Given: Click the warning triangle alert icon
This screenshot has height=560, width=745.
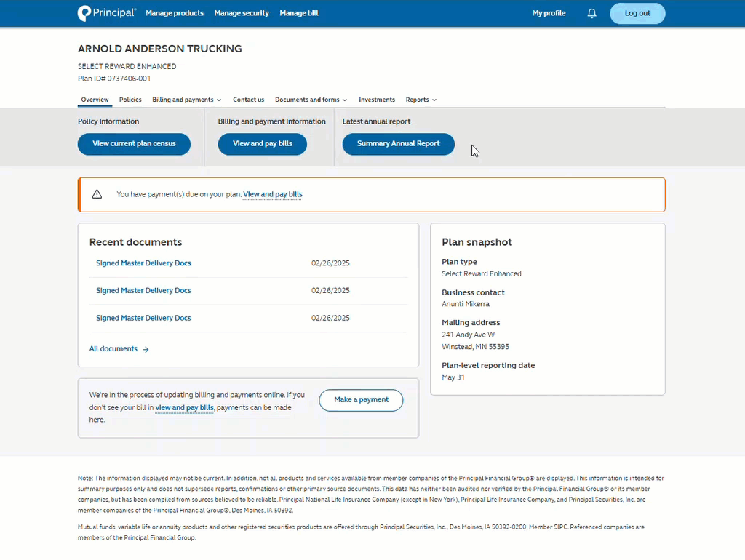Looking at the screenshot, I should pyautogui.click(x=97, y=194).
